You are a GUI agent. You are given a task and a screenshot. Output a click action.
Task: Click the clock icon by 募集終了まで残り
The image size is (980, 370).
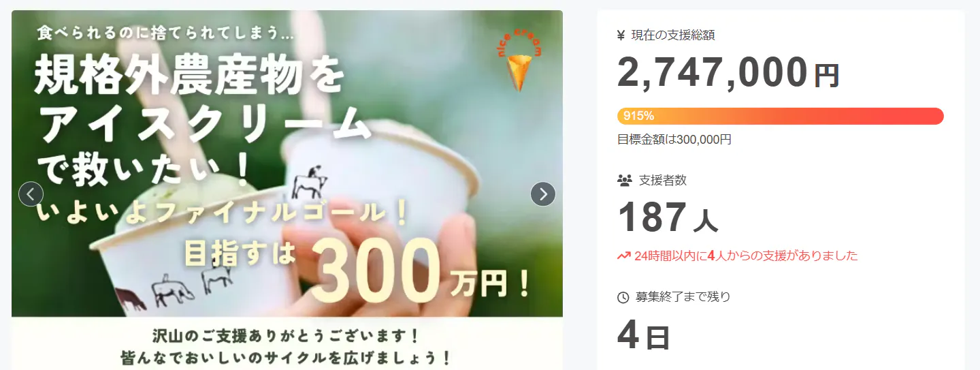click(623, 297)
